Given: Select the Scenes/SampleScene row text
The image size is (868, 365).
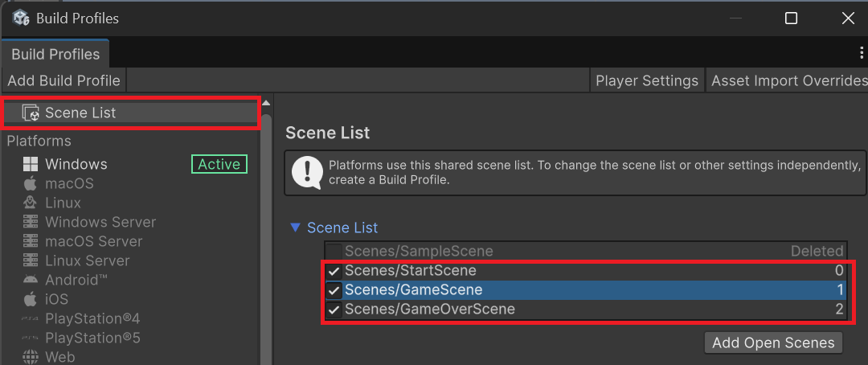Looking at the screenshot, I should [419, 252].
